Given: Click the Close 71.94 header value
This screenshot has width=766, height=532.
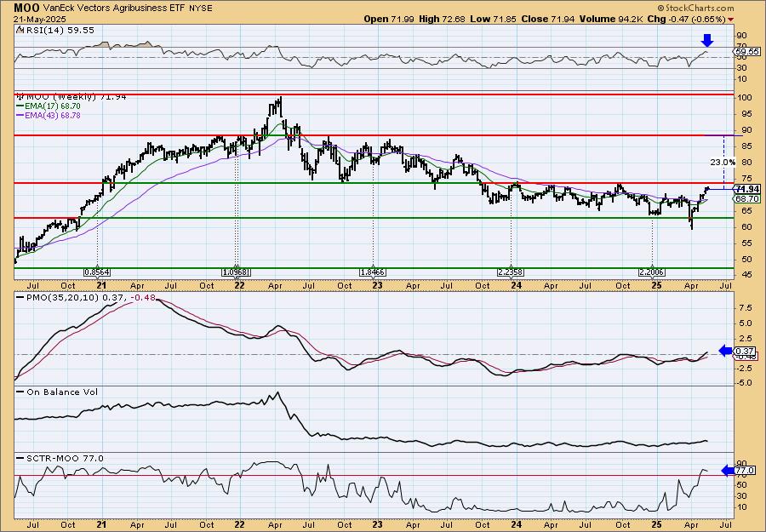Looking at the screenshot, I should pos(546,19).
